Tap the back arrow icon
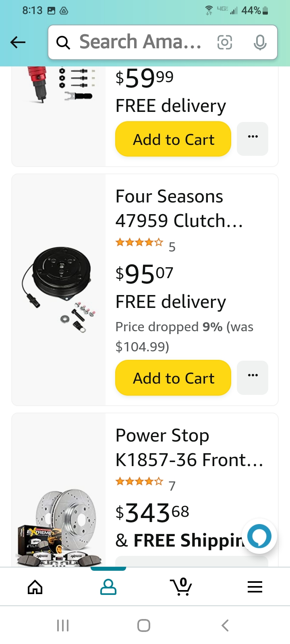Viewport: 290px width, 644px height. coord(18,42)
